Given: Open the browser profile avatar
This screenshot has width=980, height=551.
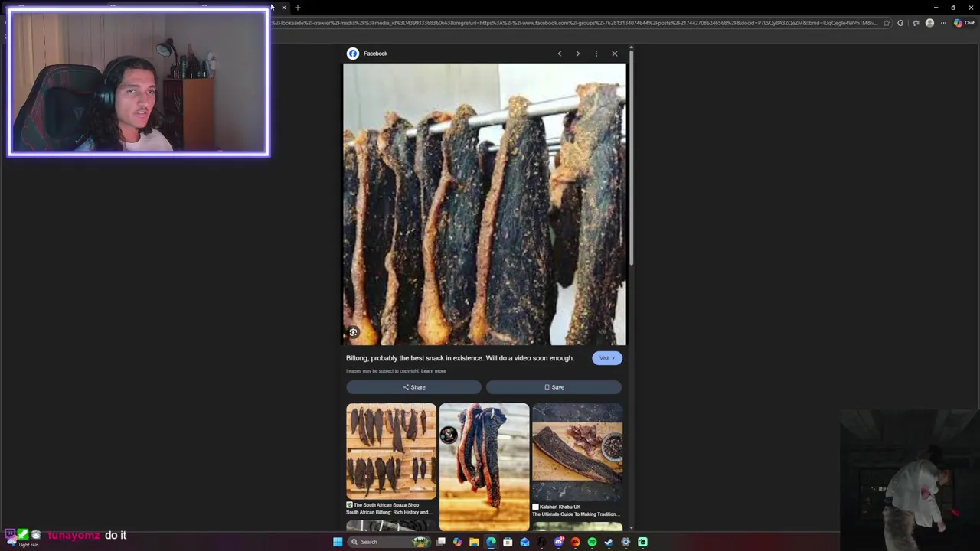Looking at the screenshot, I should 929,23.
